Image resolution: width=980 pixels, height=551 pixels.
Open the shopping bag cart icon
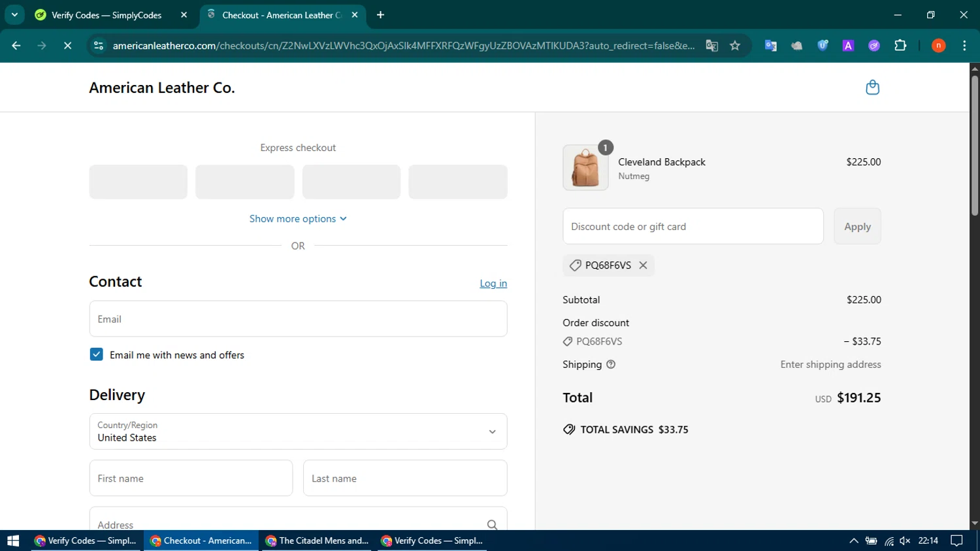[x=872, y=88]
